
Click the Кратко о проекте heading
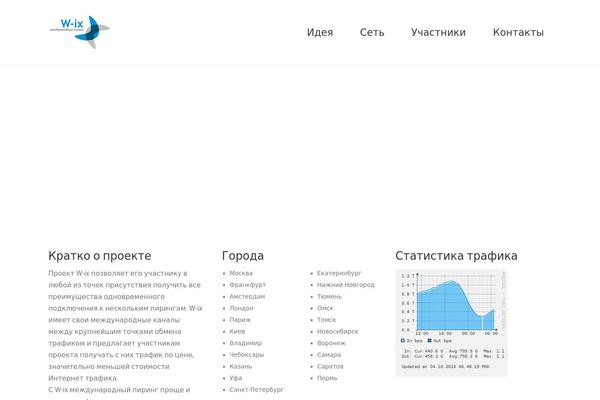pyautogui.click(x=100, y=256)
